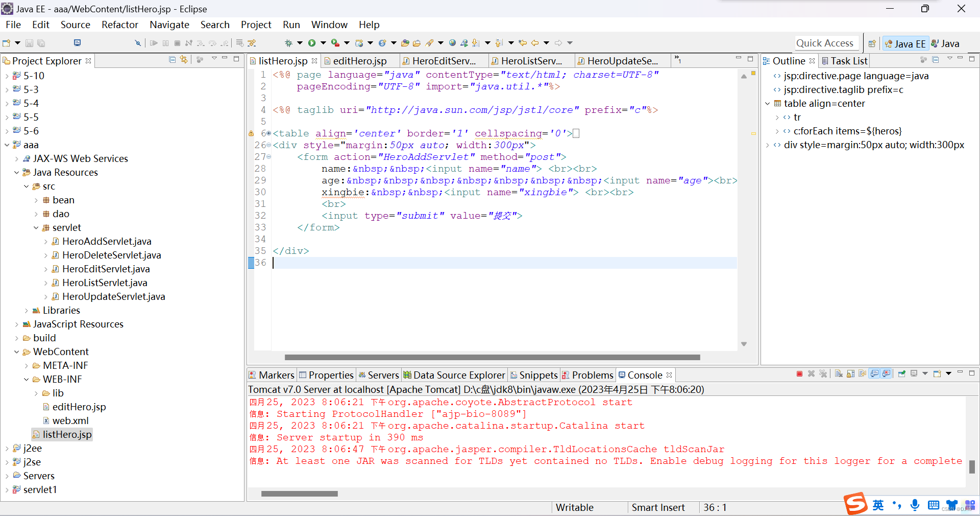Toggle Skip All Breakpoints
The height and width of the screenshot is (516, 980).
(x=137, y=43)
